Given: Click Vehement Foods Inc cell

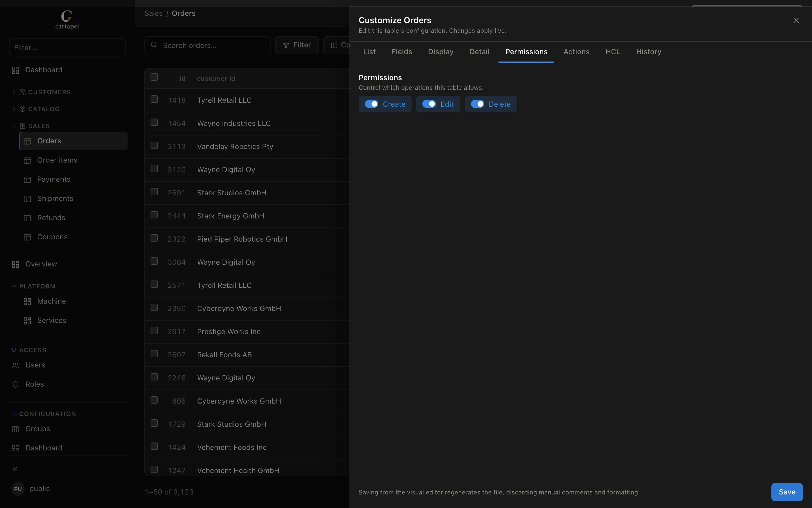Looking at the screenshot, I should (x=231, y=448).
